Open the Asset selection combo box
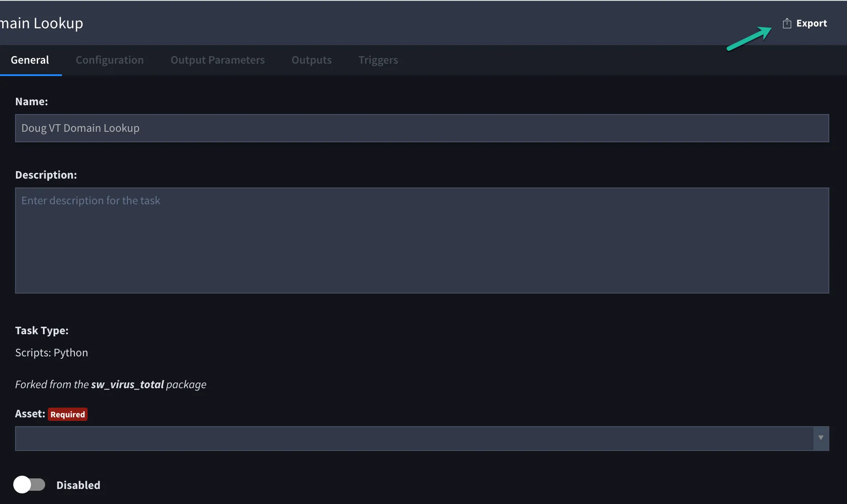Screen dimensions: 847x504 coord(422,438)
